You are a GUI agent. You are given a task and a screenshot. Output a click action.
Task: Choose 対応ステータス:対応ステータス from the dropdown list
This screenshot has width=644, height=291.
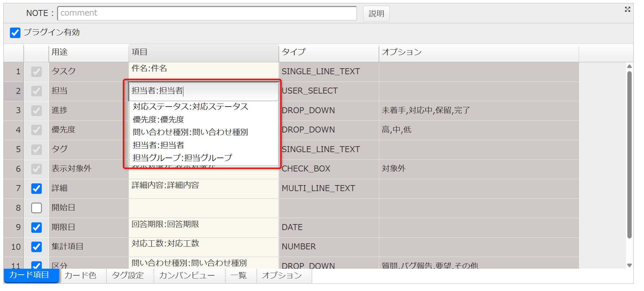click(x=204, y=107)
